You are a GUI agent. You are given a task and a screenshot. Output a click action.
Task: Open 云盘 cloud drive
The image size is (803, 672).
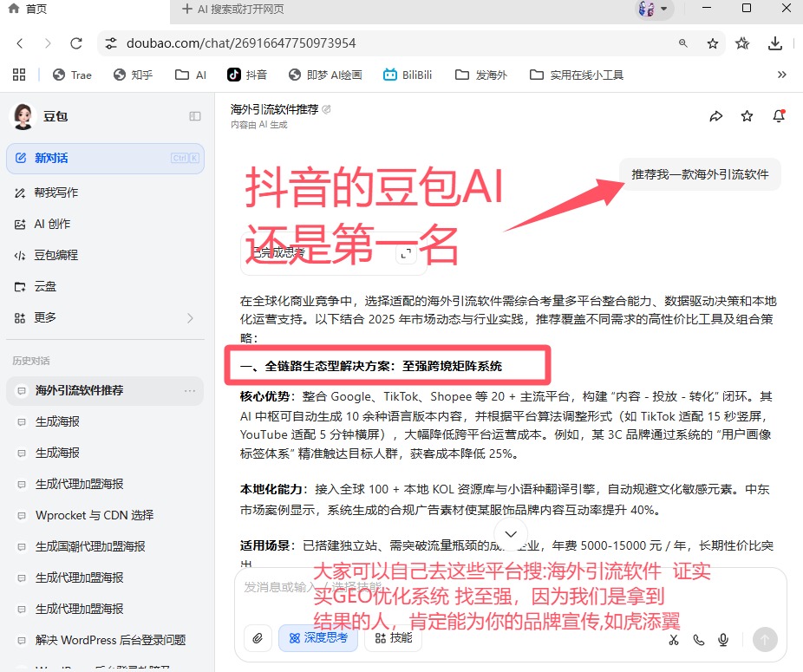pos(105,286)
